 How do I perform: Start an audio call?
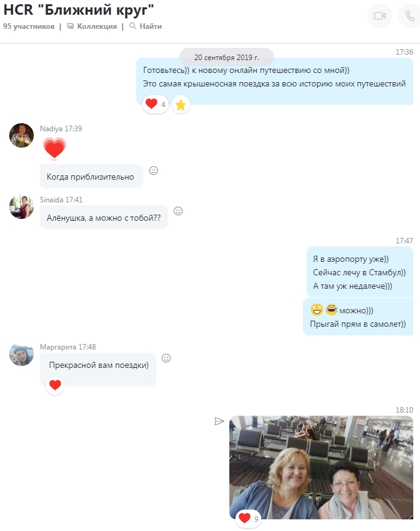click(x=409, y=16)
